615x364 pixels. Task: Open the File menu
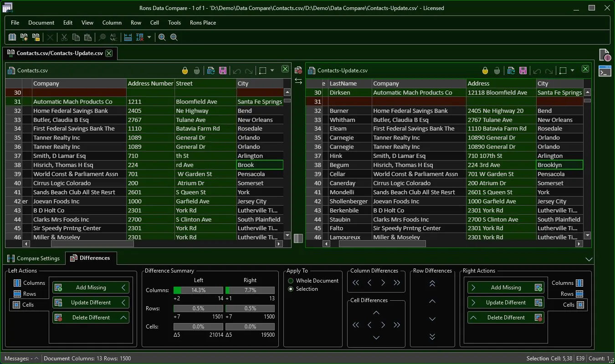click(x=15, y=23)
